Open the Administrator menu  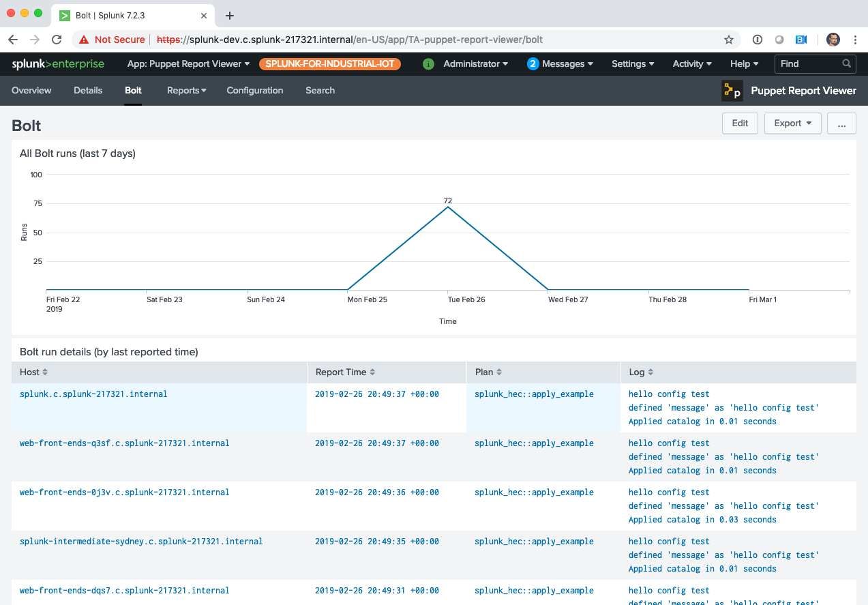(x=475, y=63)
